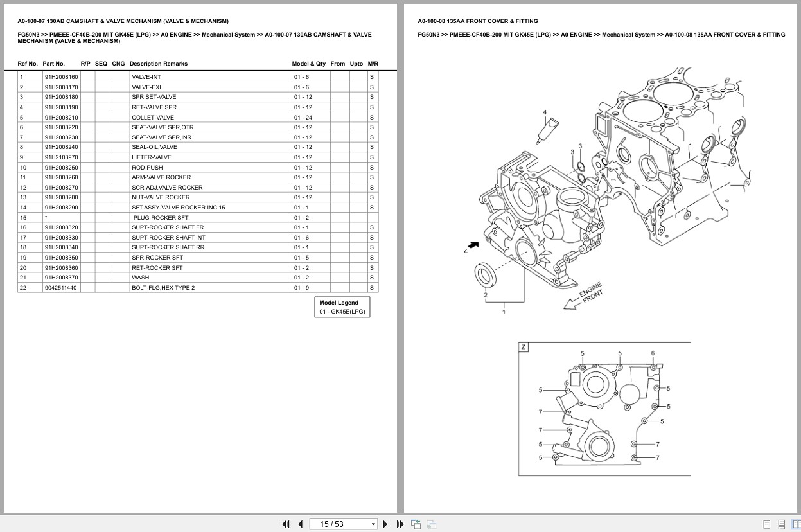
Task: Switch to continuous page view
Action: pyautogui.click(x=782, y=524)
